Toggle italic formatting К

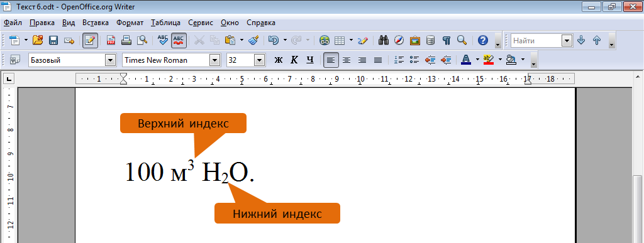(294, 60)
